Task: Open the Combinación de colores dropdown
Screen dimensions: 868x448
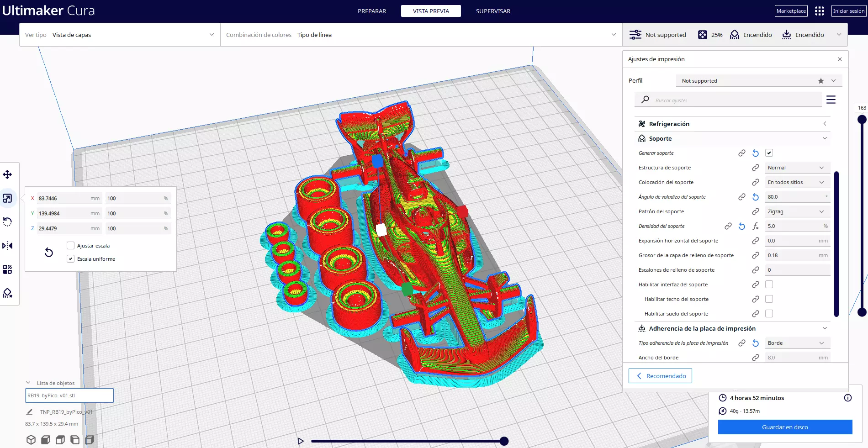Action: 421,35
